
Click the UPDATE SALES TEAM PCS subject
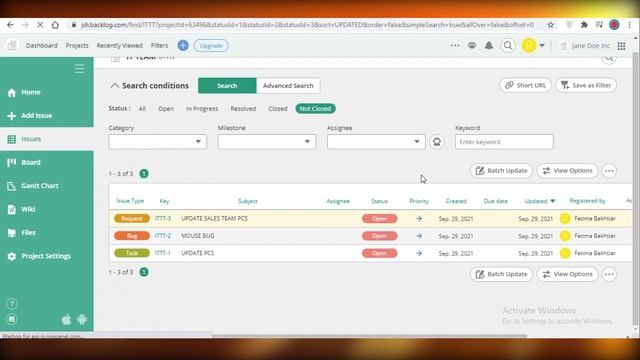pos(214,218)
